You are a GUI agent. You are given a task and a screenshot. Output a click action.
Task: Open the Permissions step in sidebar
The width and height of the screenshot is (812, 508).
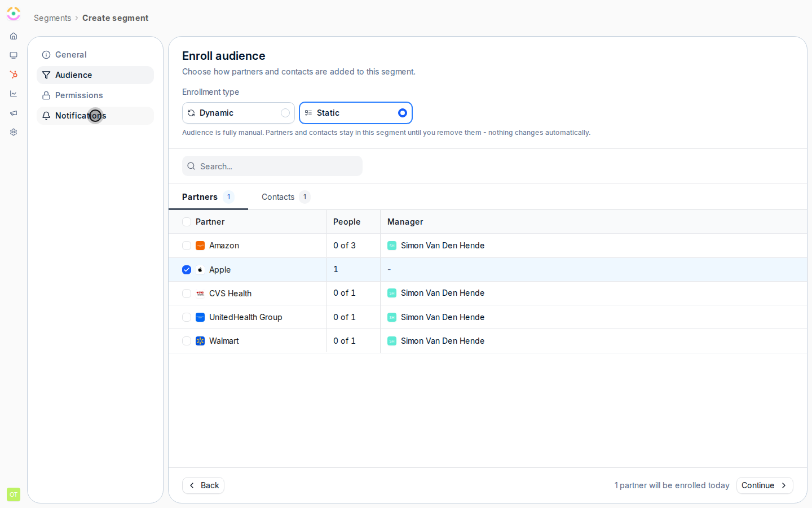(x=95, y=95)
